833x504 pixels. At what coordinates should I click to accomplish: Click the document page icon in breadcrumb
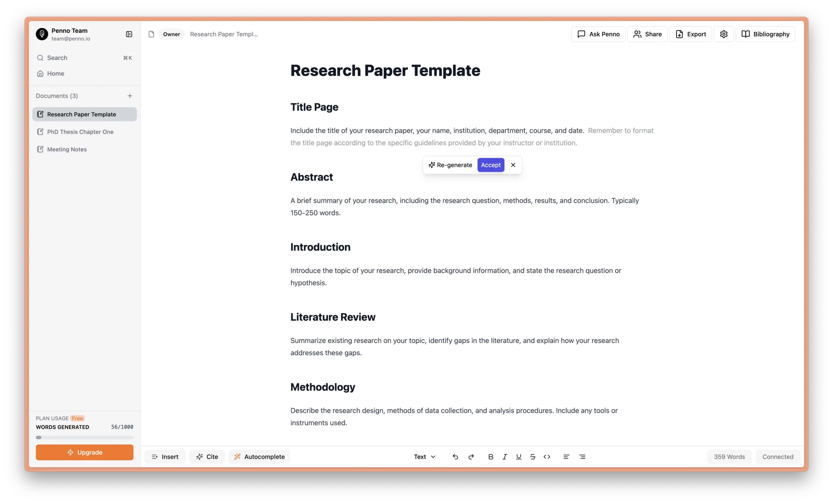[x=151, y=34]
